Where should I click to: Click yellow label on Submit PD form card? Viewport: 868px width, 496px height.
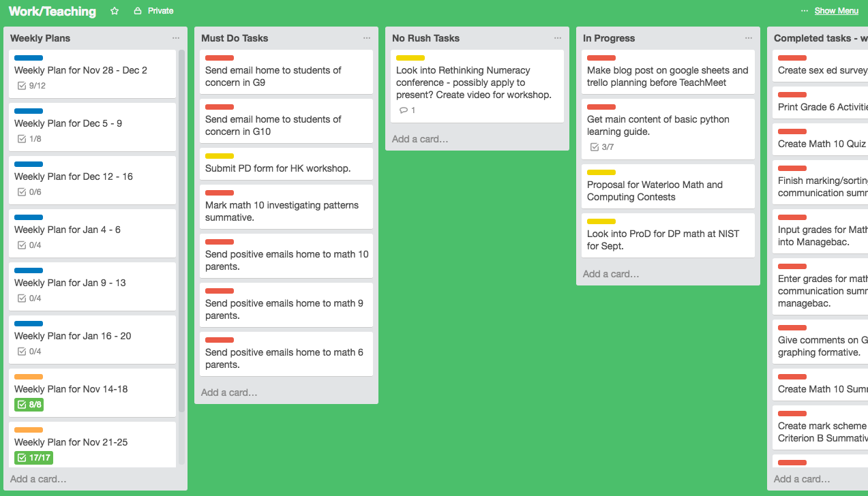tap(220, 156)
